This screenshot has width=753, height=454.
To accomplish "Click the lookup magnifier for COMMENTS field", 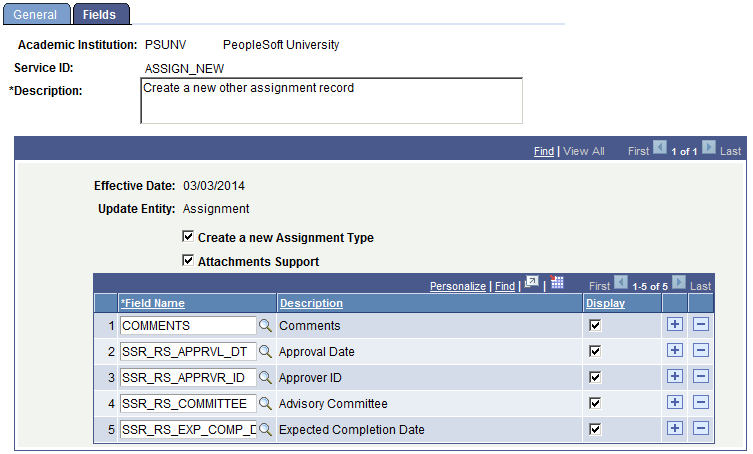I will coord(265,326).
